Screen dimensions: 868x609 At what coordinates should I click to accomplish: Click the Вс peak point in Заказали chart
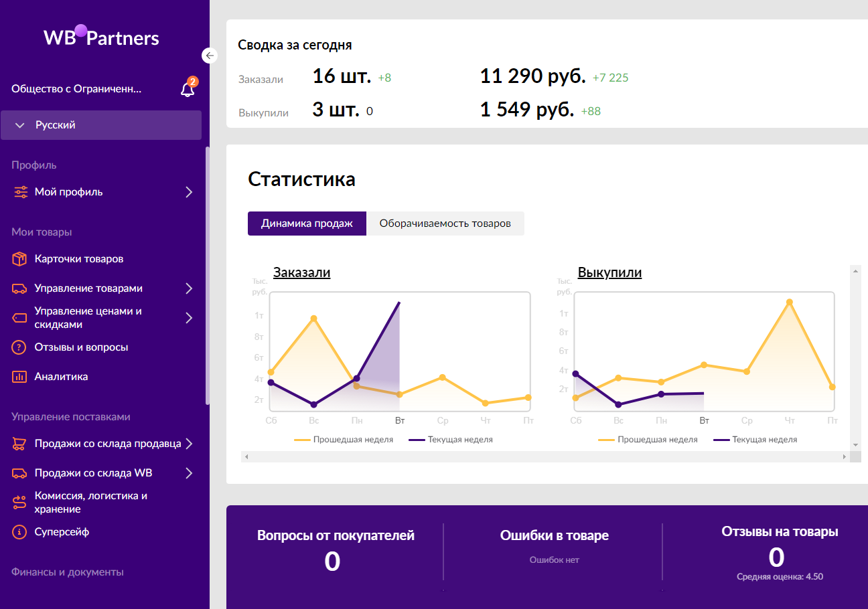[x=313, y=319]
